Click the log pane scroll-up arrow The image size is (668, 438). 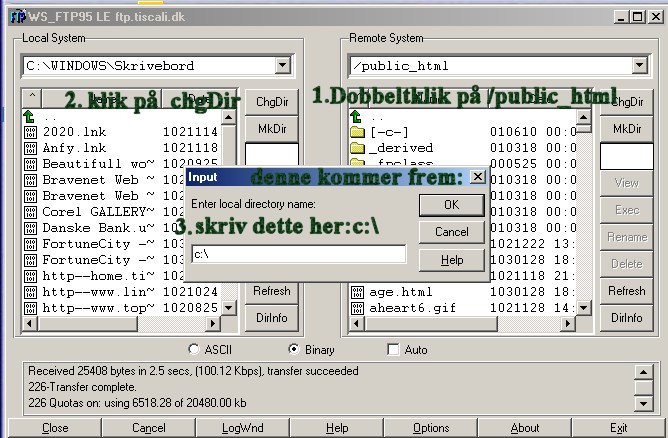(643, 372)
